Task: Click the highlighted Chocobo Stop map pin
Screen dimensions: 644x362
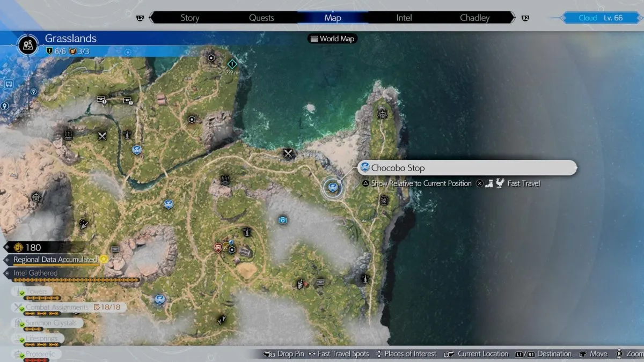Action: (332, 187)
